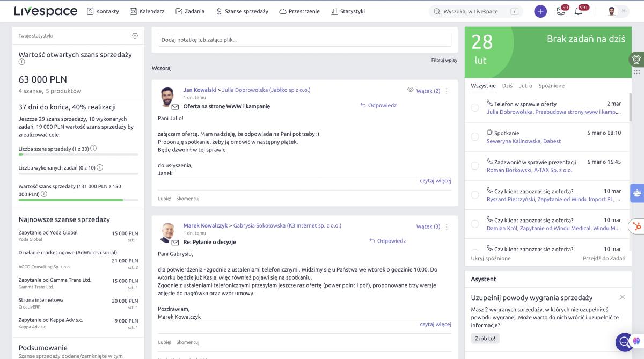Mark Telefon w sprawie oferty task done
Image resolution: width=644 pixels, height=359 pixels.
pos(475,108)
